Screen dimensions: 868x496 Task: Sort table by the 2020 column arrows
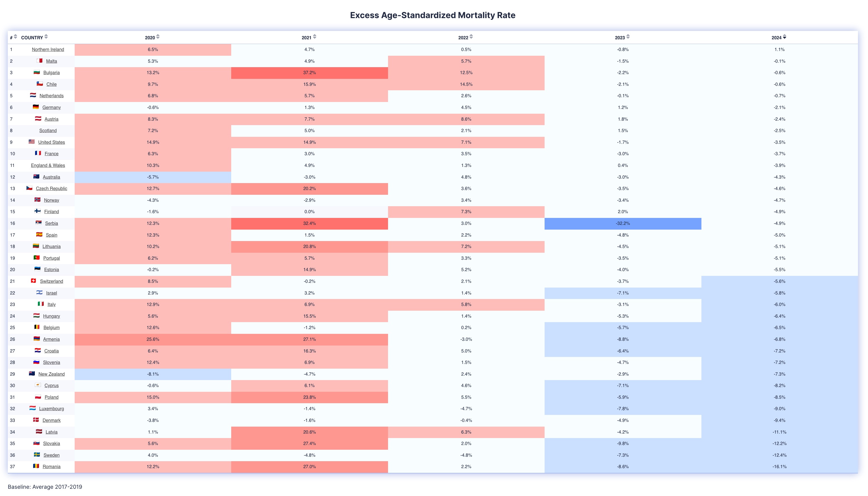click(158, 37)
